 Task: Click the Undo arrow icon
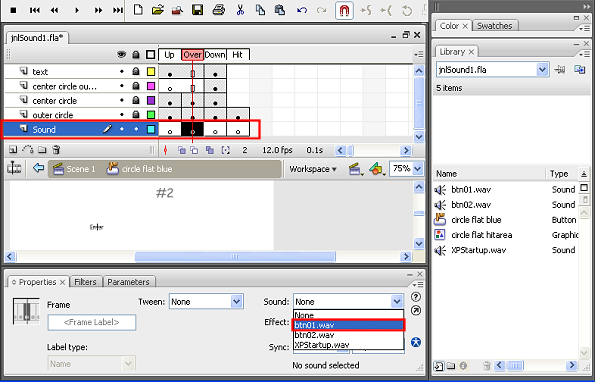[x=302, y=10]
